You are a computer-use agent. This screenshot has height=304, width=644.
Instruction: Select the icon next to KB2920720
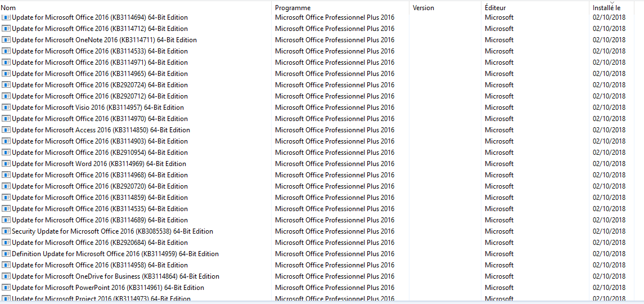pos(6,186)
